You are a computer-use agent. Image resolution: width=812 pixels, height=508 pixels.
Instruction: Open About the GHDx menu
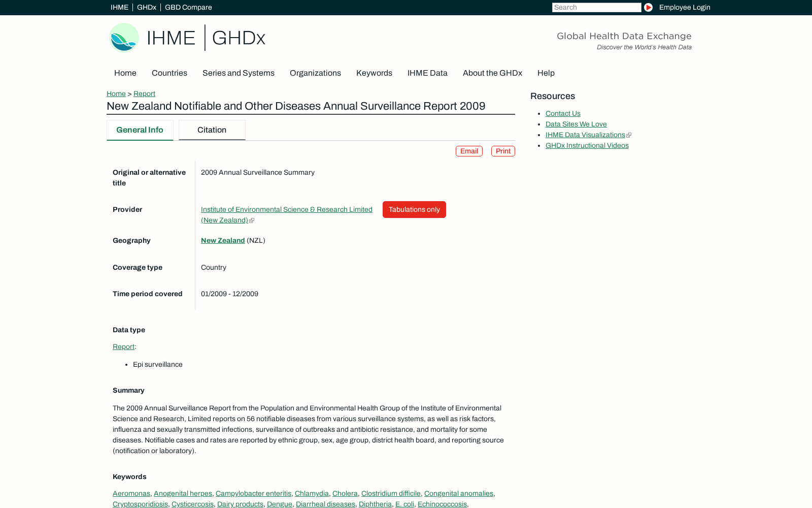point(492,73)
